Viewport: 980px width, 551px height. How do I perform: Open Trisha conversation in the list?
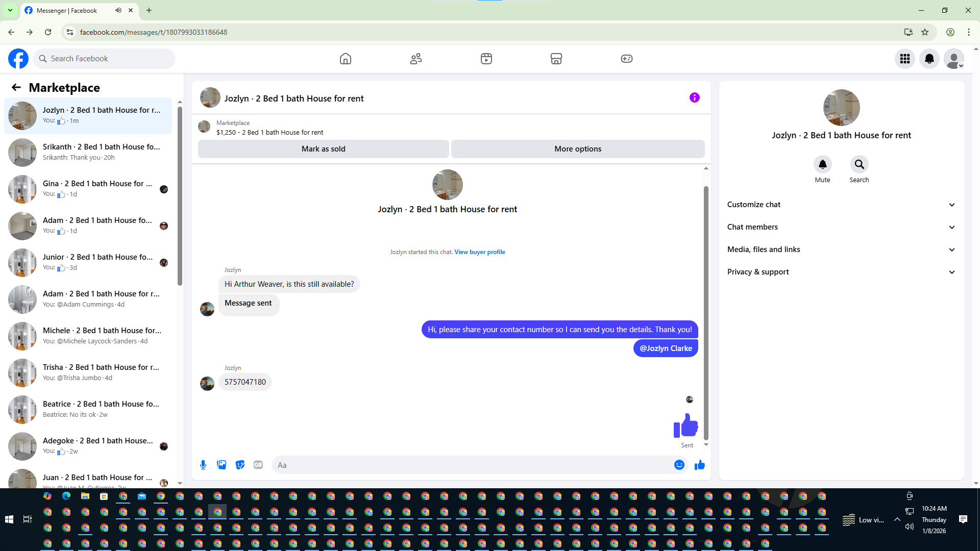click(x=88, y=372)
